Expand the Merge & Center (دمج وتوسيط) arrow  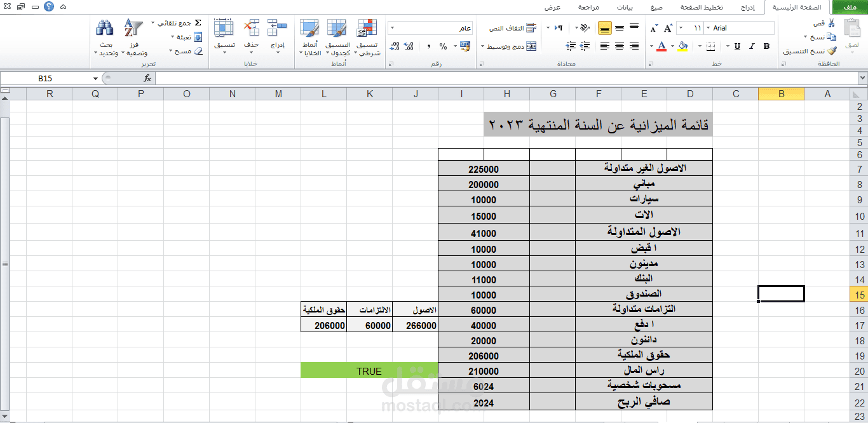[483, 46]
